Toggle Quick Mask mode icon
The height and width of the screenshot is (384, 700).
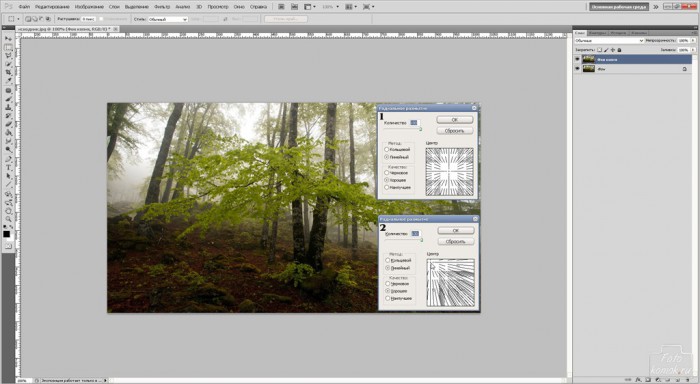tap(8, 246)
